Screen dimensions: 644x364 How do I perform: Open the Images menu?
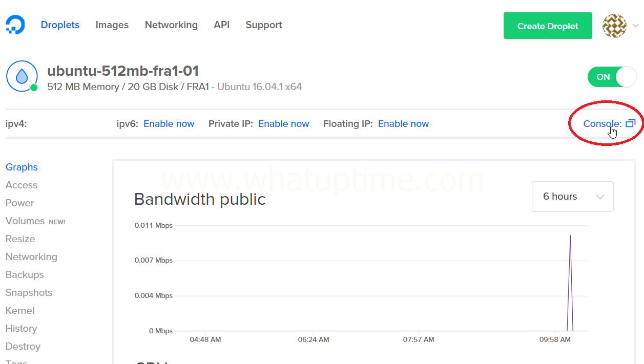coord(112,25)
